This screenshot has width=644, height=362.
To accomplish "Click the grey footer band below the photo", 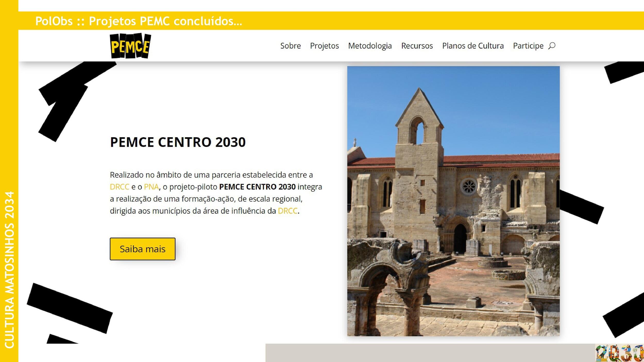I will click(x=430, y=353).
